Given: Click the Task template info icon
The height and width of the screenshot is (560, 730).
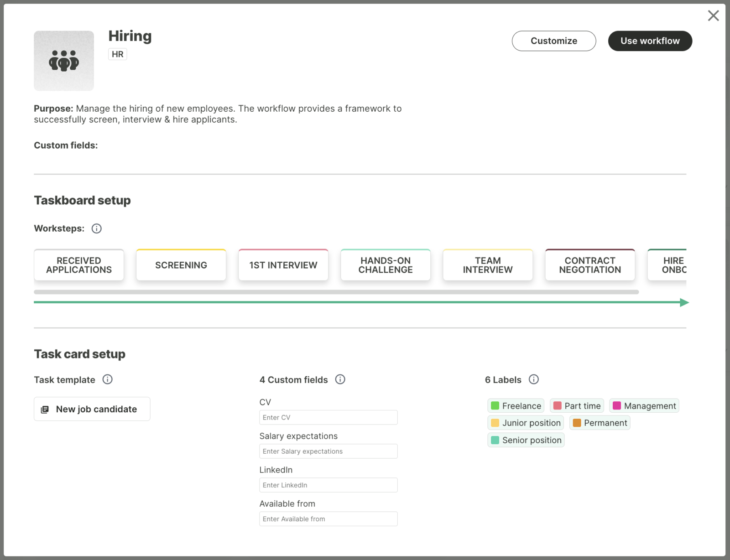Looking at the screenshot, I should coord(107,379).
